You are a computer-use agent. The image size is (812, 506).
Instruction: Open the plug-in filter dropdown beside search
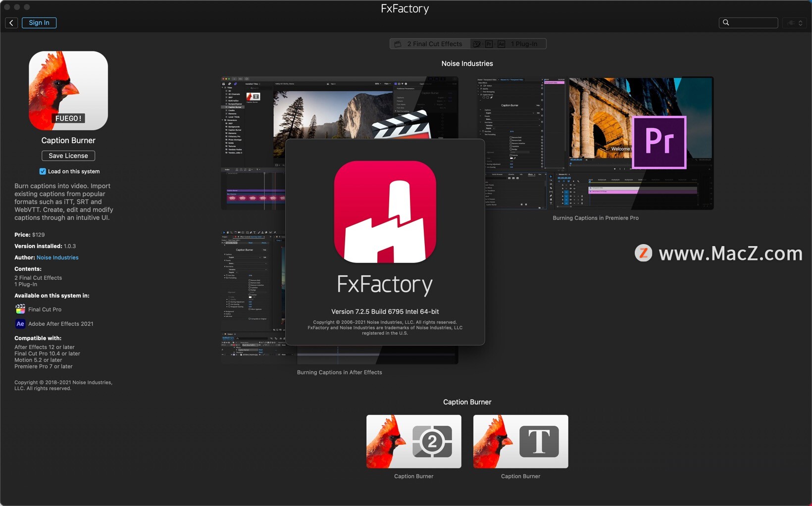794,23
